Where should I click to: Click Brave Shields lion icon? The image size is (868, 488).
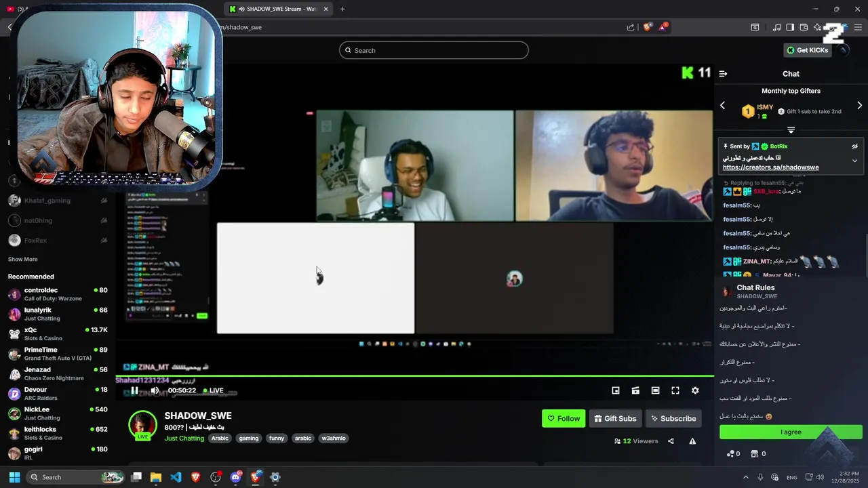click(x=648, y=27)
